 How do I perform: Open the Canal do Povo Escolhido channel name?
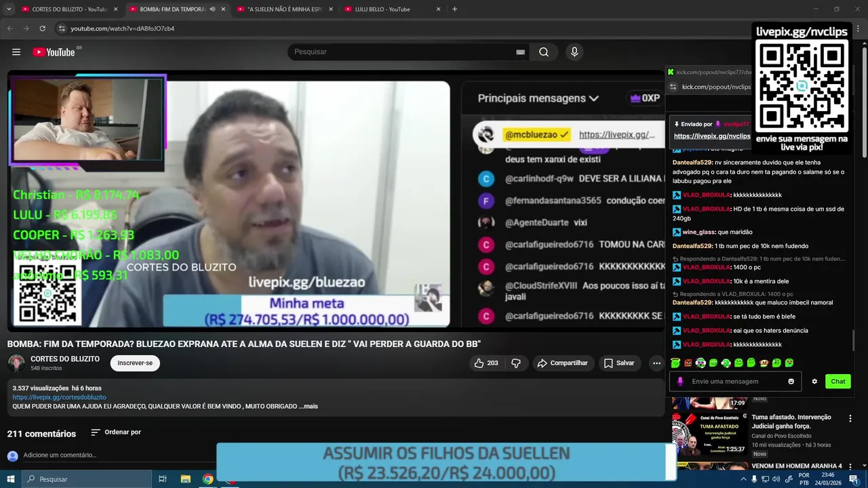[781, 436]
